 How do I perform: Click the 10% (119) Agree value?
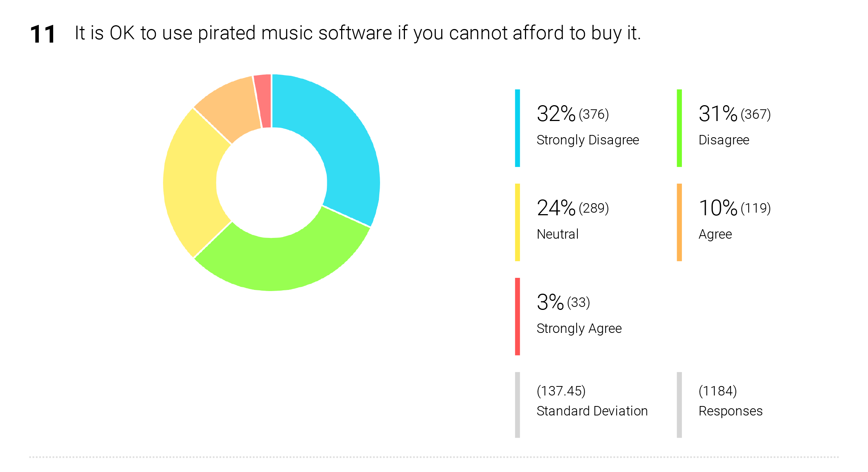(735, 208)
